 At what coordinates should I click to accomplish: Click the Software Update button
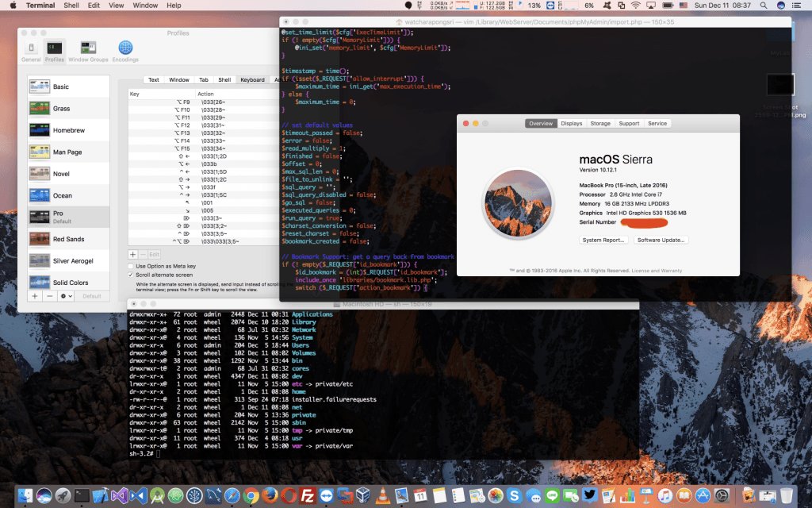point(661,240)
